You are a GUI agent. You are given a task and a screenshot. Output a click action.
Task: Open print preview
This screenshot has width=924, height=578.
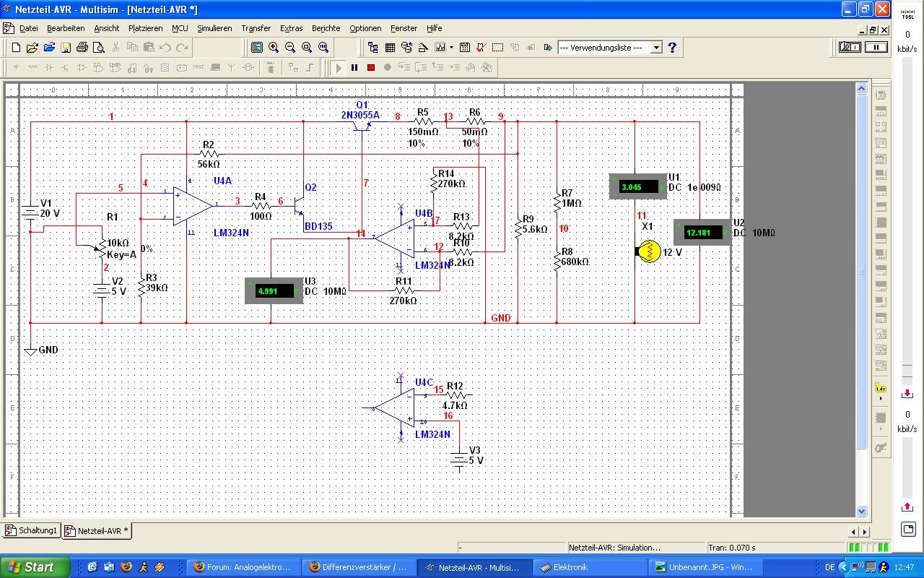(98, 48)
